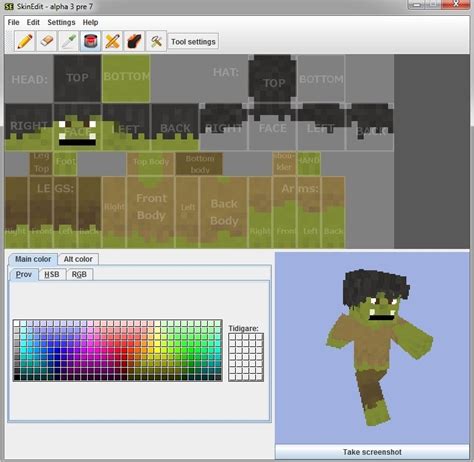The image size is (474, 462).
Task: Select the HSB color tab
Action: (52, 274)
